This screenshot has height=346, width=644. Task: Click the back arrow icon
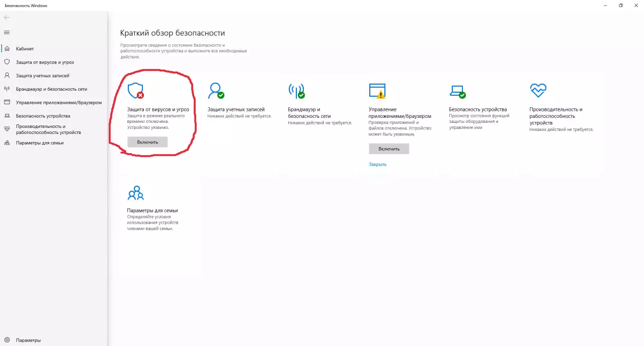[7, 18]
